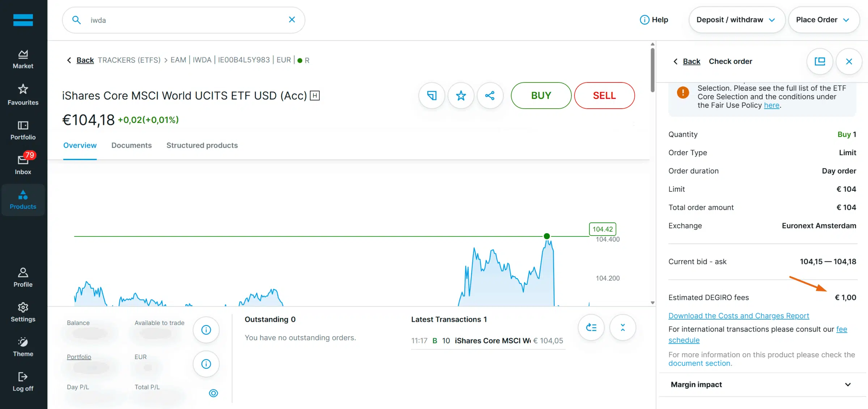Click the Outstanding 0 heading

pyautogui.click(x=270, y=319)
